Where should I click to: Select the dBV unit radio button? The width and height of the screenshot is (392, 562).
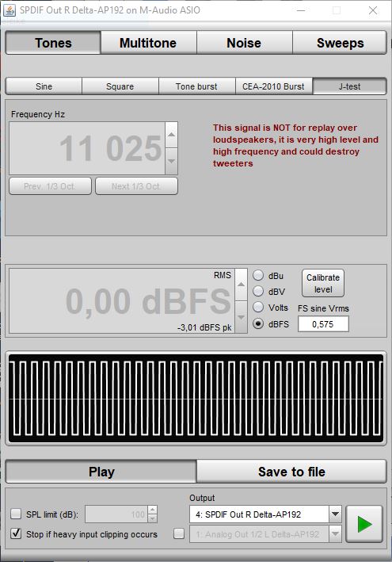pyautogui.click(x=258, y=292)
